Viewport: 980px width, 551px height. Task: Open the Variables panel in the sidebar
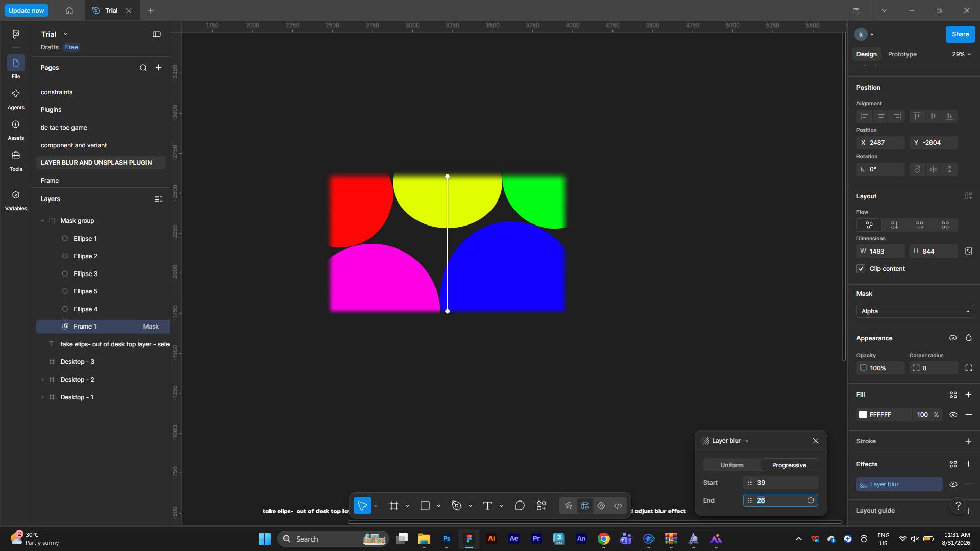click(16, 201)
